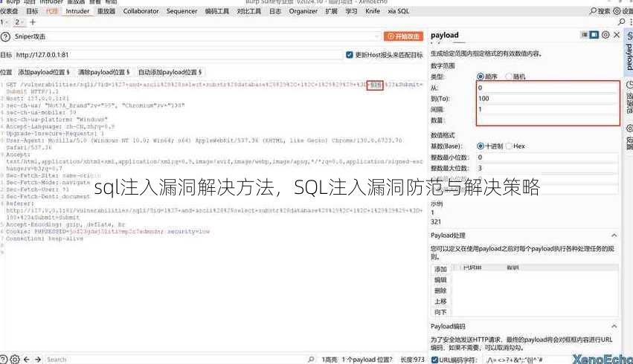
Task: Click the empty 数量 count field
Action: click(547, 120)
